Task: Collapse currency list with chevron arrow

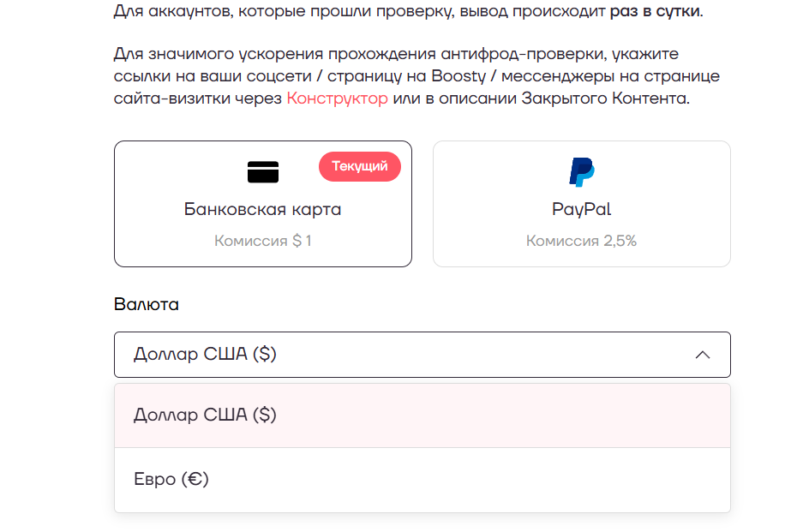Action: 703,355
